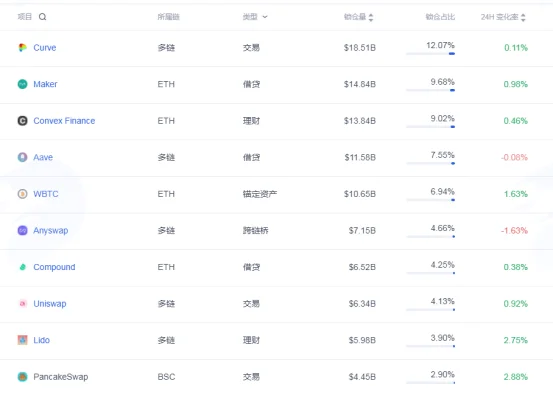Click the Convex Finance black logo icon

[23, 121]
